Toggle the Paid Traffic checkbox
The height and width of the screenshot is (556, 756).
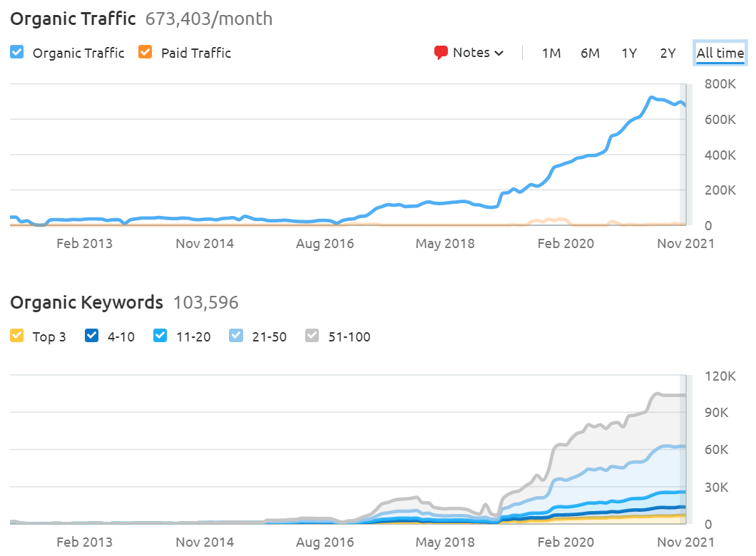pos(145,52)
